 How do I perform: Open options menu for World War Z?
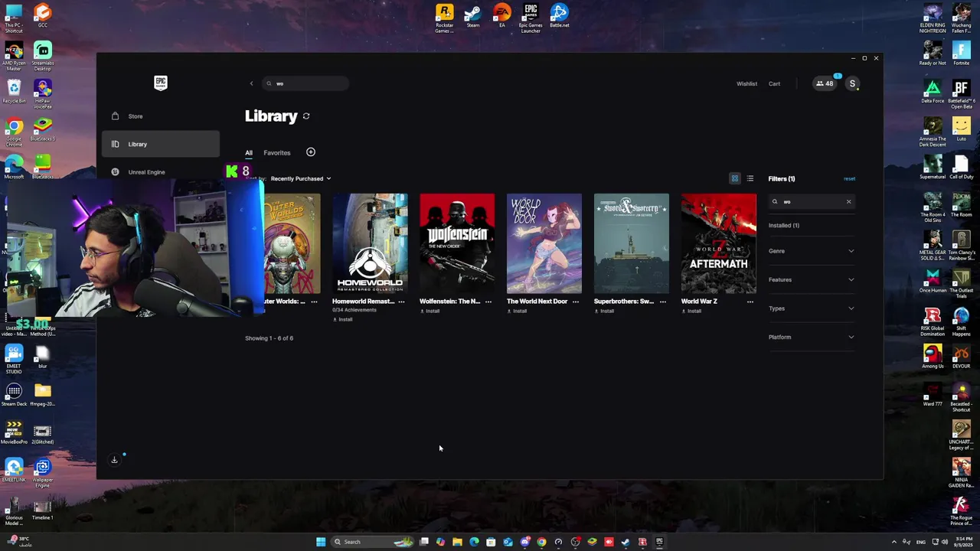(750, 302)
